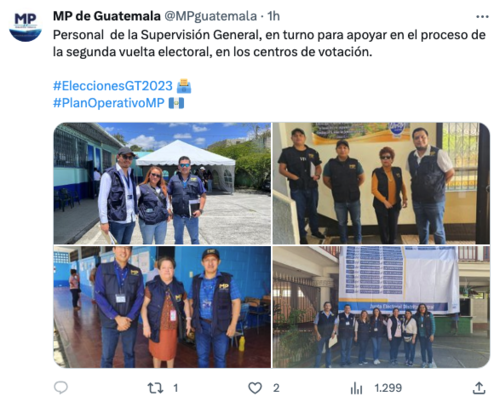Repost this tweet with the retweet icon
The width and height of the screenshot is (500, 402).
[155, 388]
